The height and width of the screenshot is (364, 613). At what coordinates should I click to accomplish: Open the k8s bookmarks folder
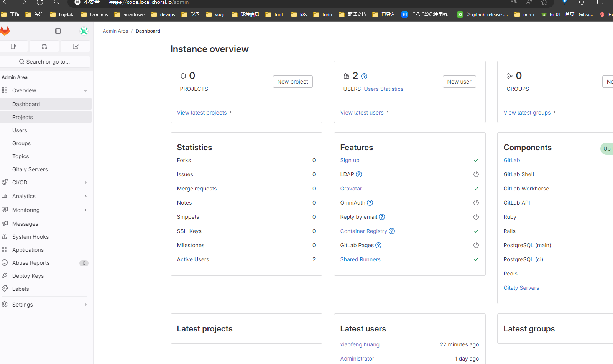299,15
